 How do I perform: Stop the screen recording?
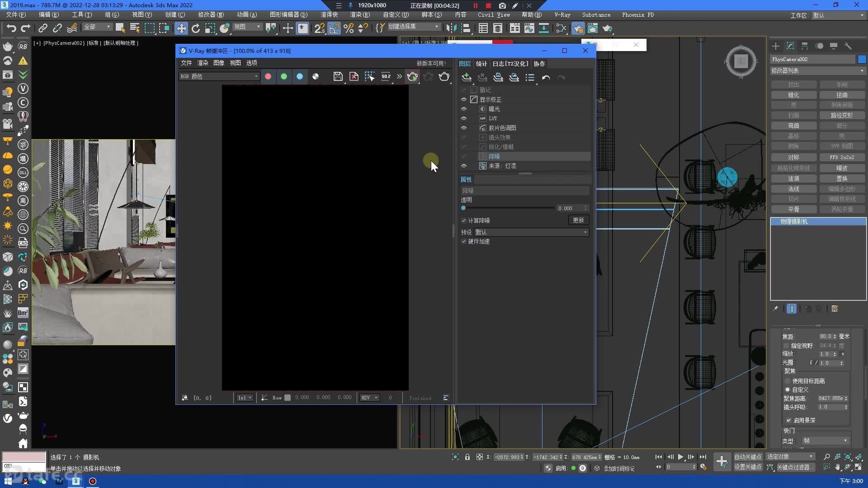pyautogui.click(x=488, y=5)
